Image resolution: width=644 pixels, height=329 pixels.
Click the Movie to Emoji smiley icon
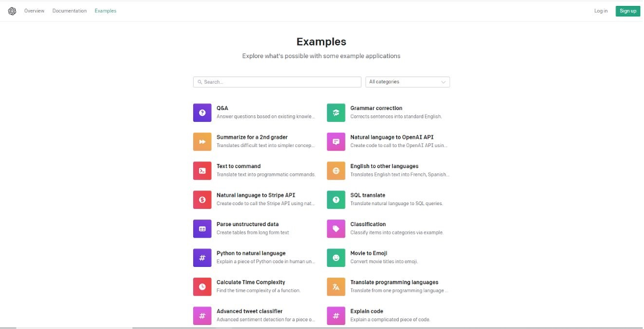[336, 258]
